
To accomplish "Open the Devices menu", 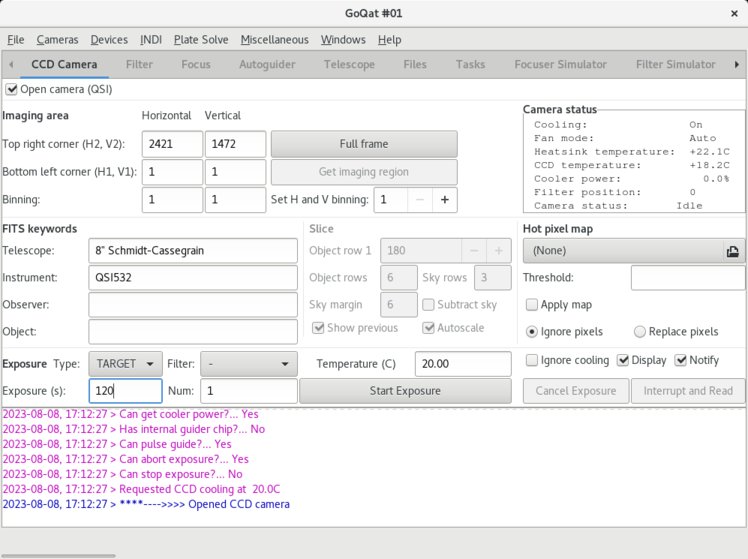I will pyautogui.click(x=109, y=40).
